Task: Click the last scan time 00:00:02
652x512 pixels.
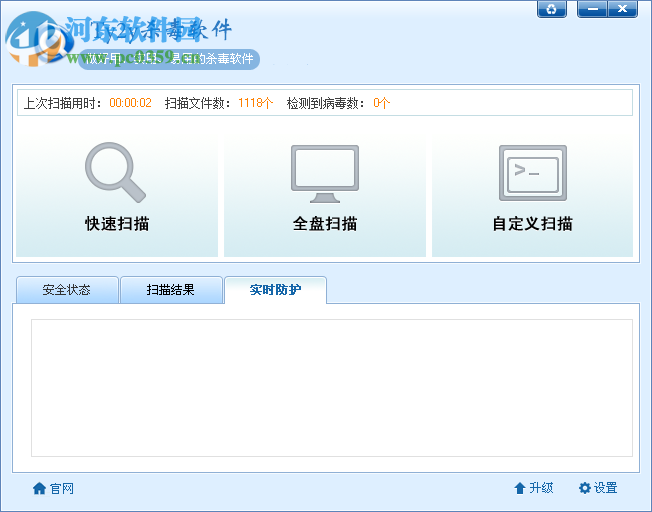Action: [x=131, y=103]
